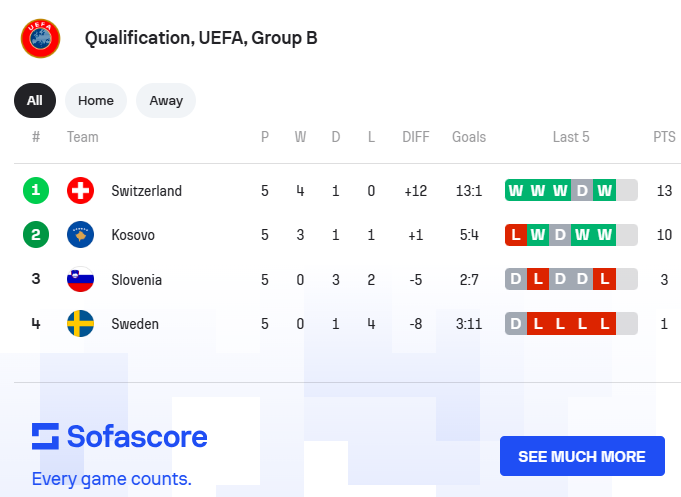Open the Switzerland team link
Viewport: 681px width, 497px height.
(x=146, y=190)
